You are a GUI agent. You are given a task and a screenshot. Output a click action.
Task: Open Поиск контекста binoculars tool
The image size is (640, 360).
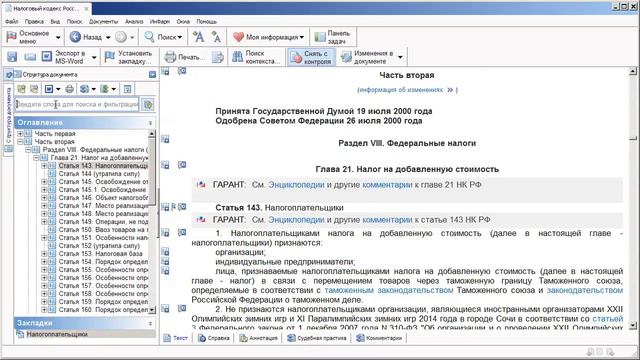tap(256, 57)
